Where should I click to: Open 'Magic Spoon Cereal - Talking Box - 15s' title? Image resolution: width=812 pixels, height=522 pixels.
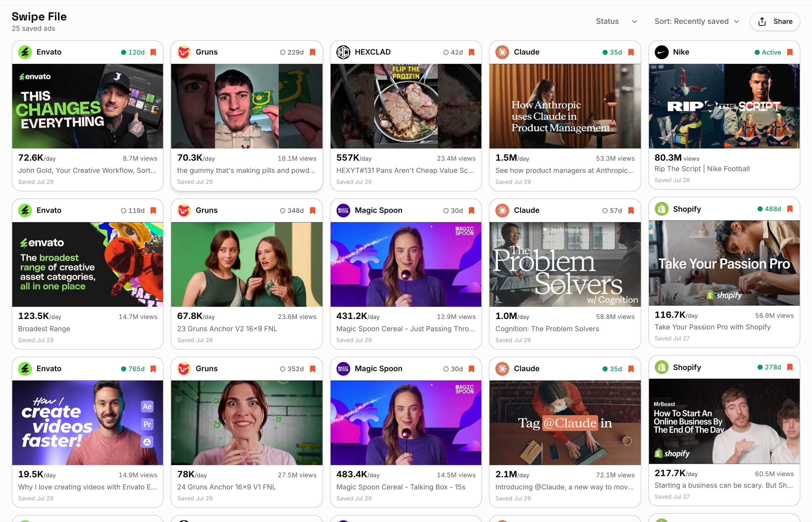point(401,487)
